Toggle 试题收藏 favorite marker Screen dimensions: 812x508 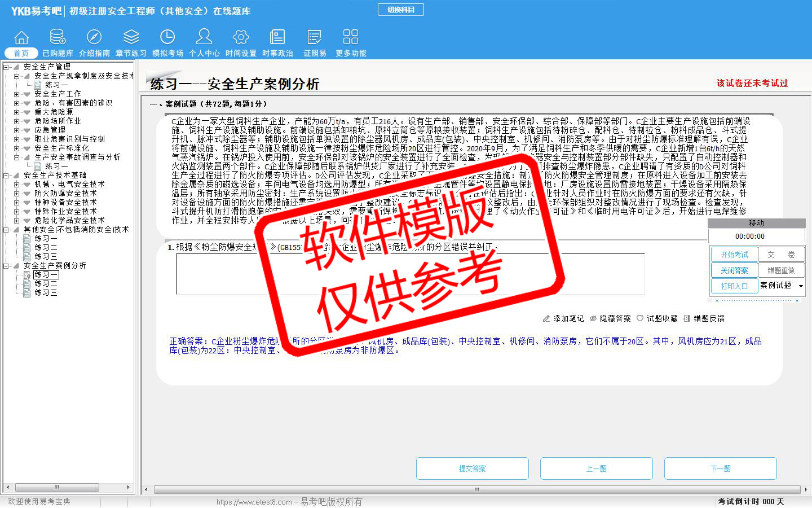[640, 318]
